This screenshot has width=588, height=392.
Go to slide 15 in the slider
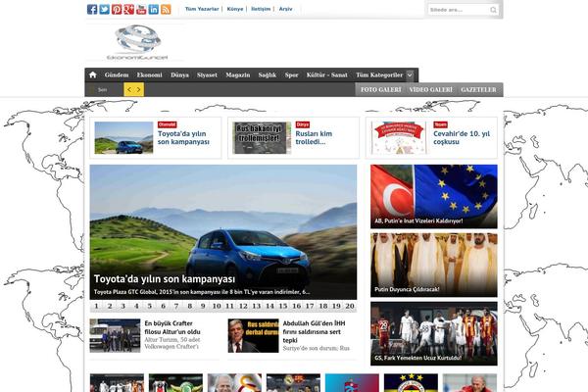click(x=283, y=306)
